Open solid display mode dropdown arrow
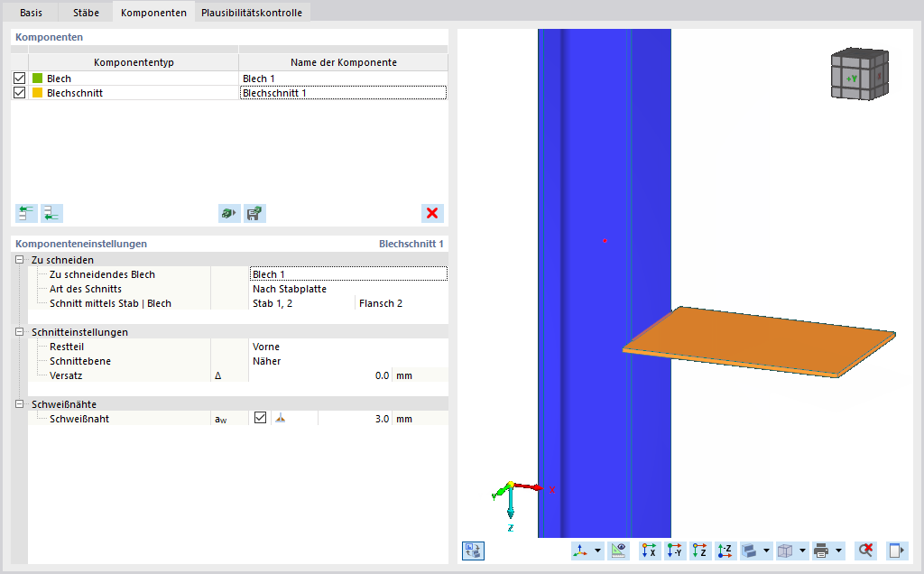The image size is (924, 574). [x=767, y=551]
